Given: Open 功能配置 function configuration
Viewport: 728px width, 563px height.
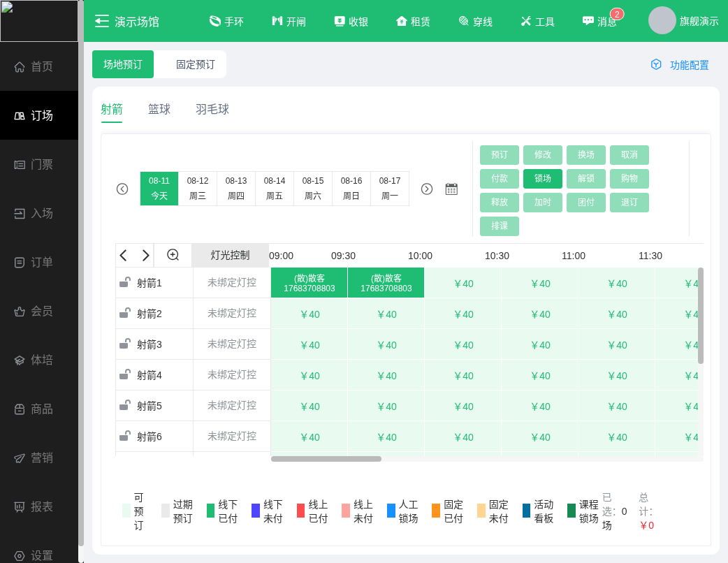Looking at the screenshot, I should (680, 65).
